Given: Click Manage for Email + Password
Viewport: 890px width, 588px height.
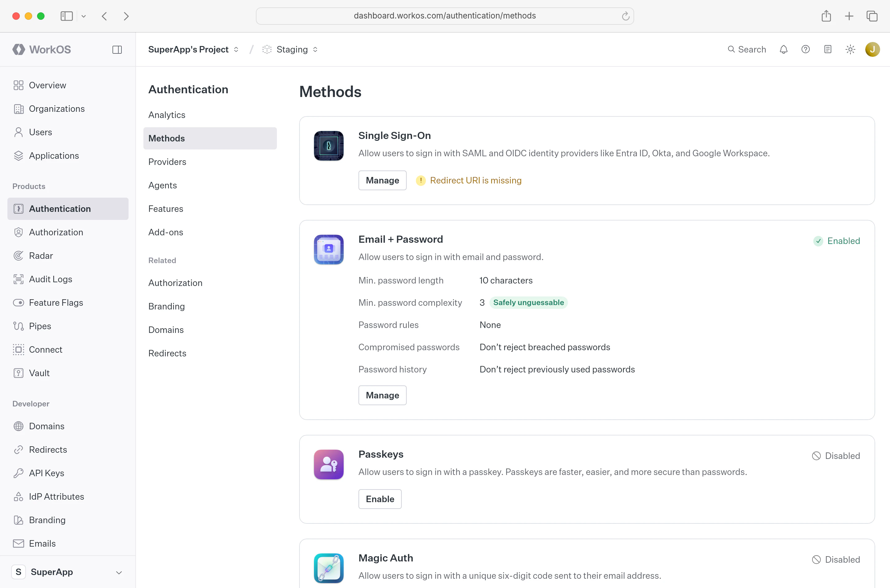Looking at the screenshot, I should click(x=382, y=395).
